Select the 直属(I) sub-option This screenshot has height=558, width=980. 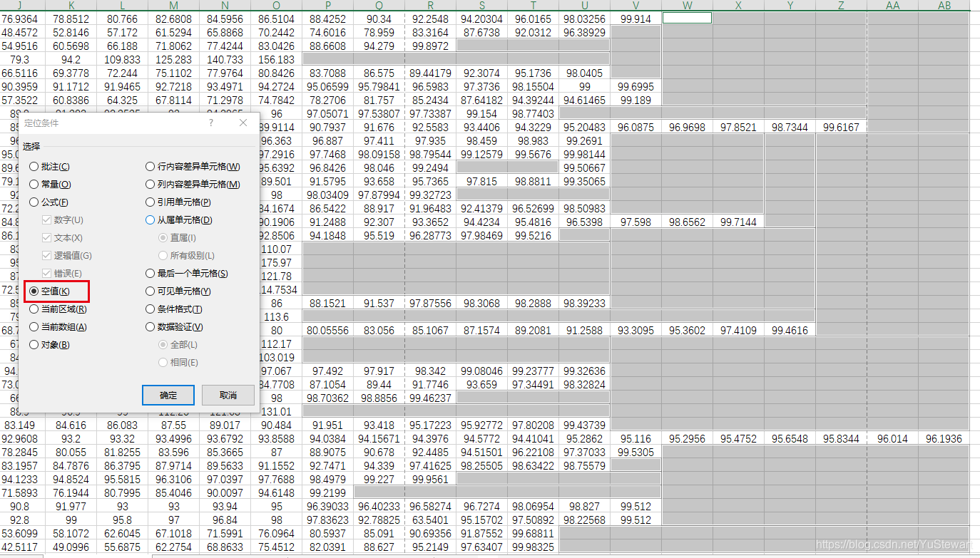pyautogui.click(x=178, y=238)
